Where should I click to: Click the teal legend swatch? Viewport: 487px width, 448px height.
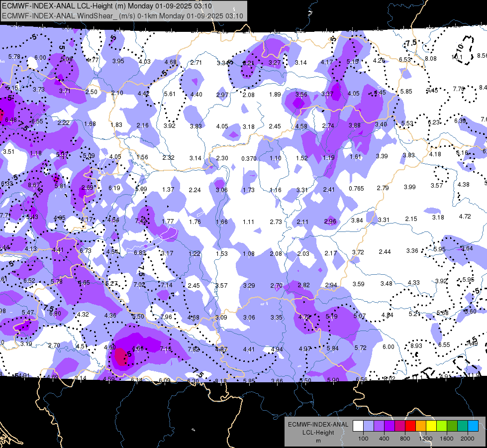pyautogui.click(x=463, y=426)
